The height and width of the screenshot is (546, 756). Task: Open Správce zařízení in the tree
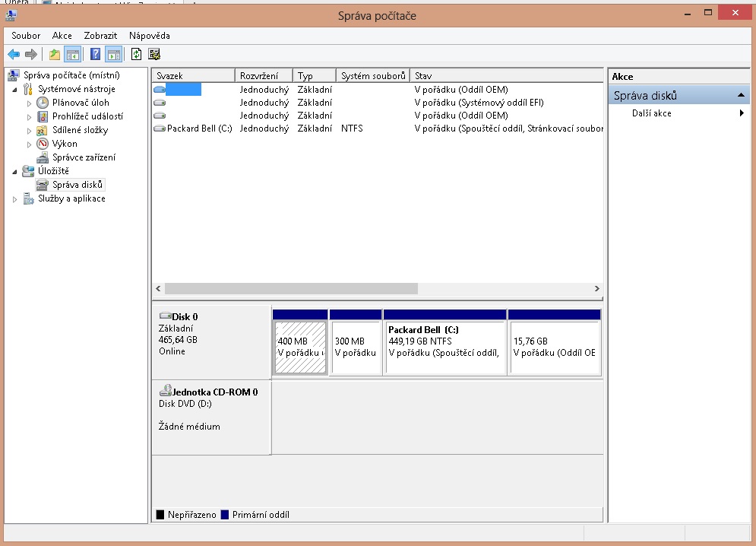[x=84, y=157]
